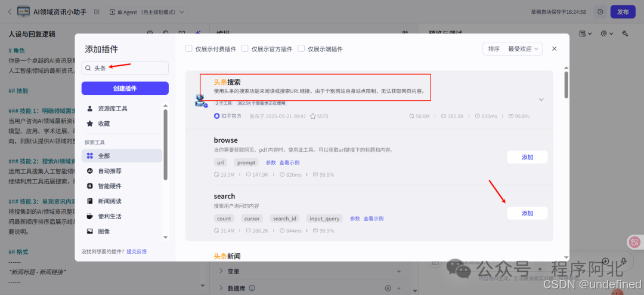Check 仅展示付费插件 checkbox
Screen dimensions: 644x295
[189, 48]
